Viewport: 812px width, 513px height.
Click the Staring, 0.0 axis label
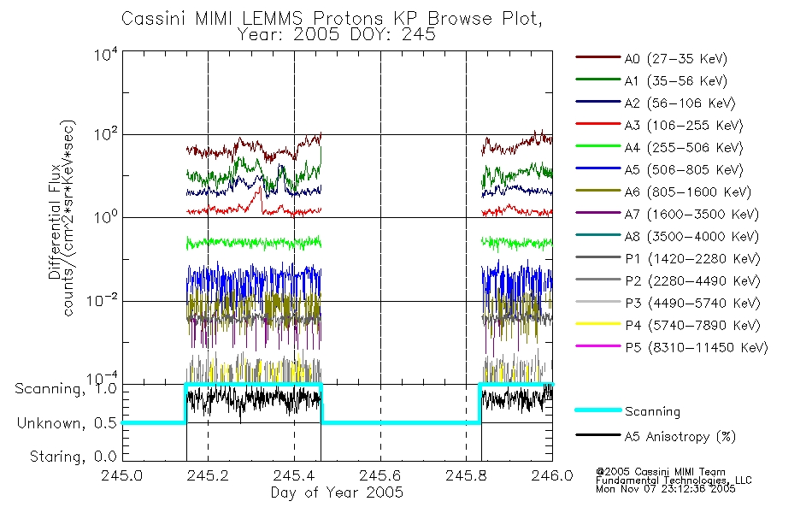[x=73, y=457]
